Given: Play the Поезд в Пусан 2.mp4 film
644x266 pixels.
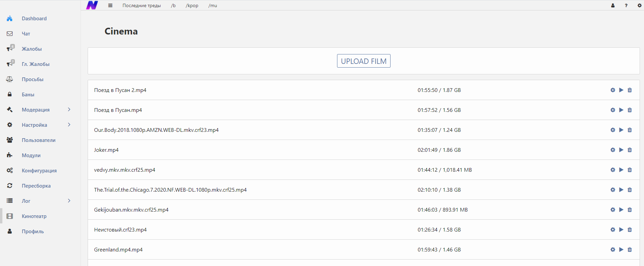Looking at the screenshot, I should [x=621, y=90].
